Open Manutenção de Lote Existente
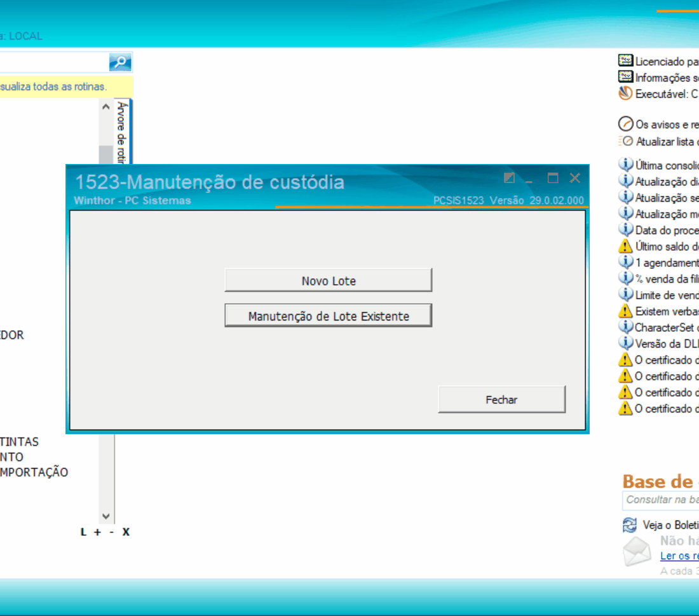 329,316
